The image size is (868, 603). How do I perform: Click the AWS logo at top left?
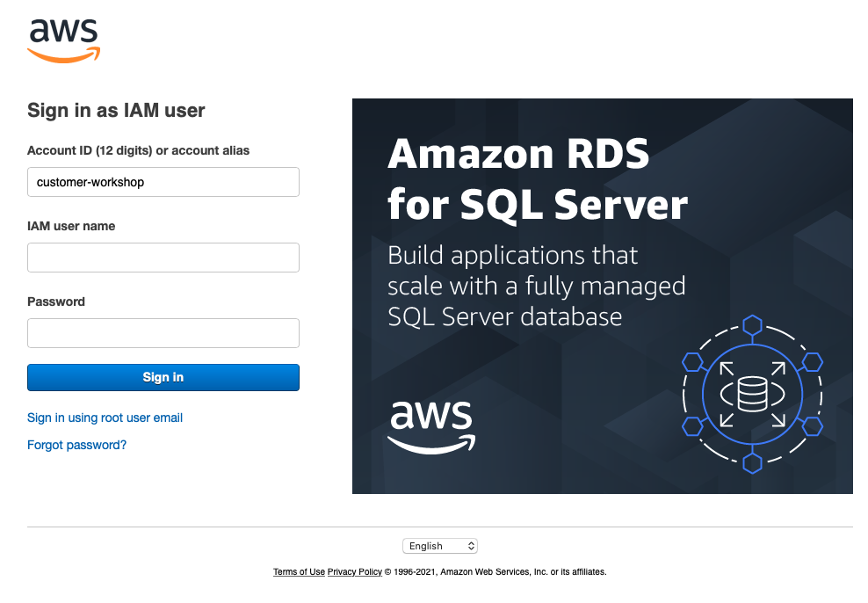pos(62,38)
